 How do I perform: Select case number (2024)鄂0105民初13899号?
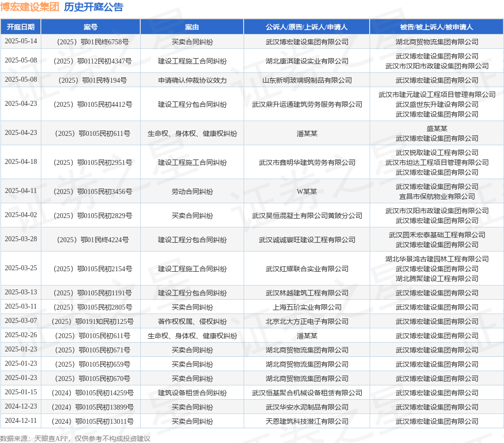tap(93, 408)
